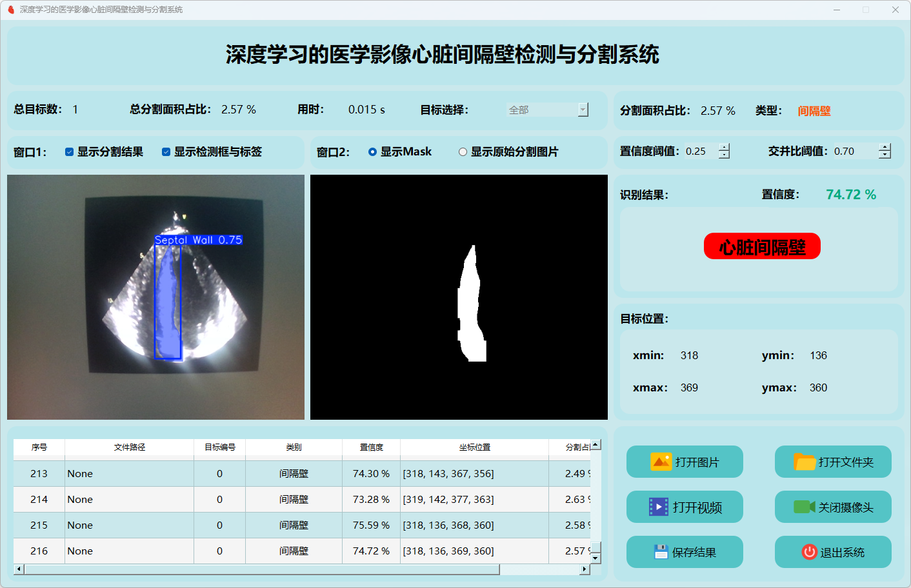Viewport: 911px width, 588px height.
Task: Click the camera icon on 关闭摄像头
Action: click(804, 507)
